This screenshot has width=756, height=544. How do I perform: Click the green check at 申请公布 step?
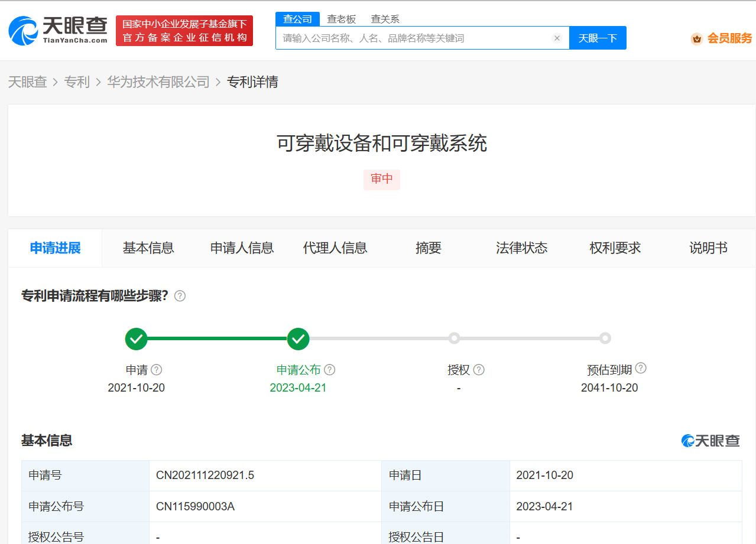pyautogui.click(x=298, y=338)
